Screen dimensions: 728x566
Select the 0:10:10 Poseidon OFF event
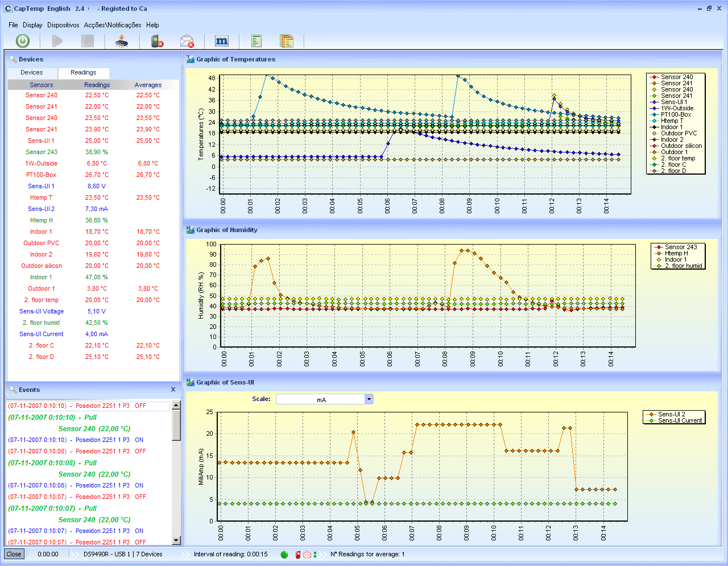88,406
